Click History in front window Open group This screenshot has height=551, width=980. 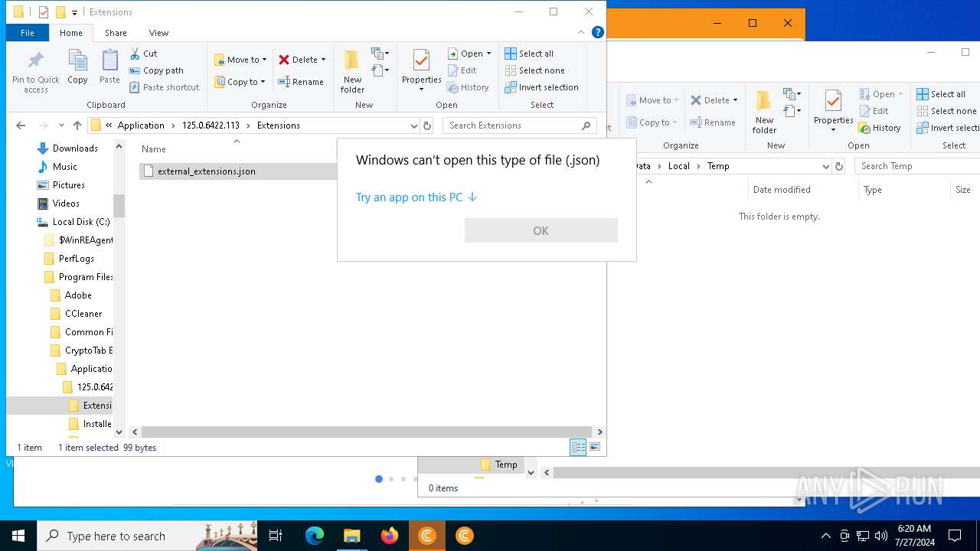click(468, 87)
